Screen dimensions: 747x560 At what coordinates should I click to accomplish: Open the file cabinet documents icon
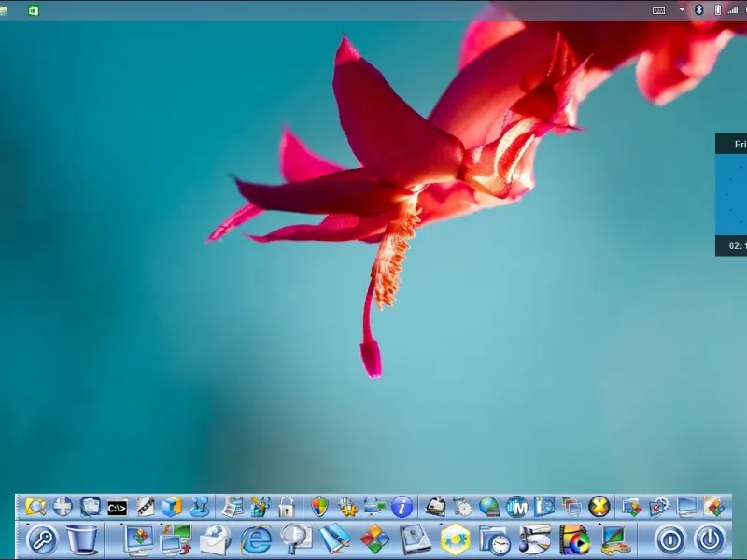click(x=233, y=507)
